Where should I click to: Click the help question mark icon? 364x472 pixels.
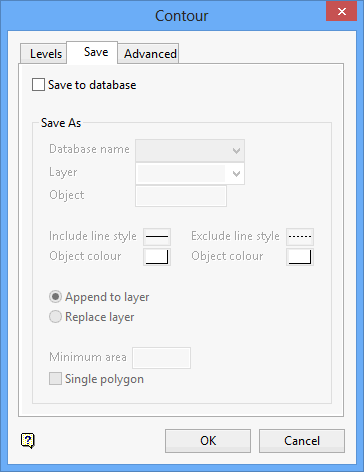click(28, 441)
